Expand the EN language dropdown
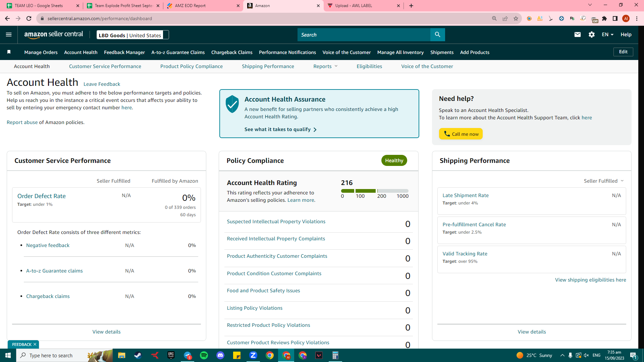Screen dimensions: 644x362 coord(607,35)
